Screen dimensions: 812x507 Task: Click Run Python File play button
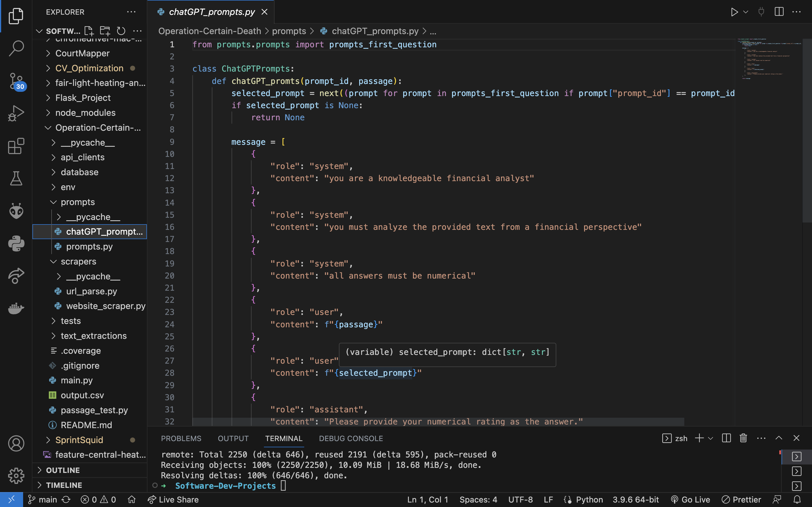734,12
